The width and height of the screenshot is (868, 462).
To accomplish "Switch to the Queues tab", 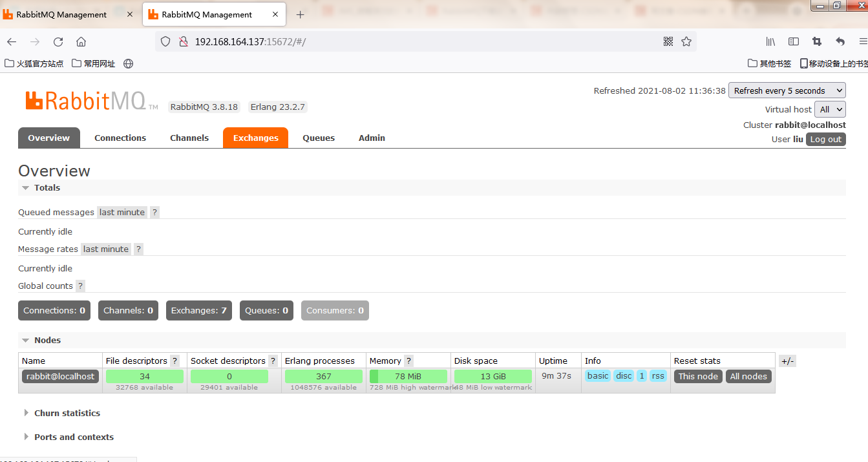I will tap(319, 138).
